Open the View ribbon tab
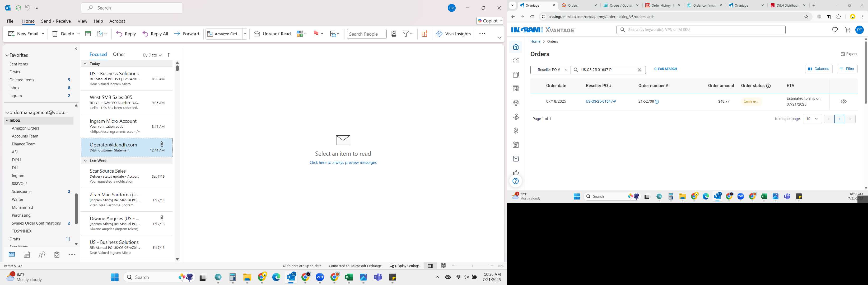Screen dimensions: 868x285 [82, 21]
